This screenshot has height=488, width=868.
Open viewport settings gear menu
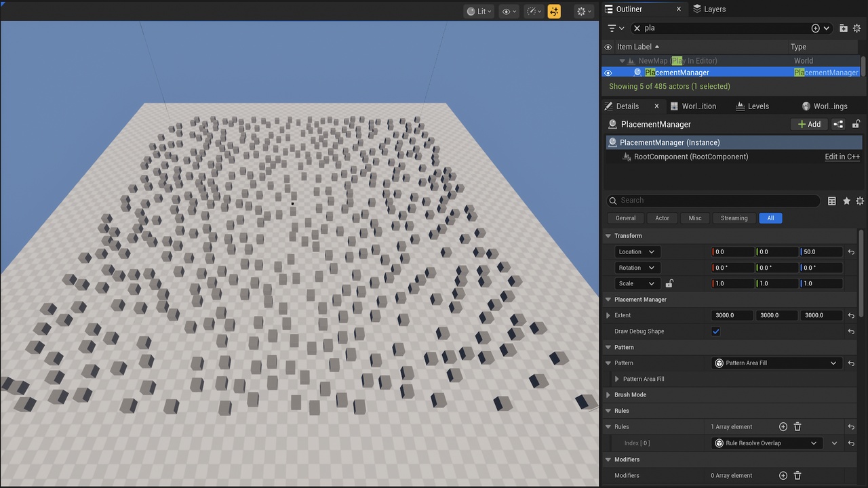pos(584,11)
